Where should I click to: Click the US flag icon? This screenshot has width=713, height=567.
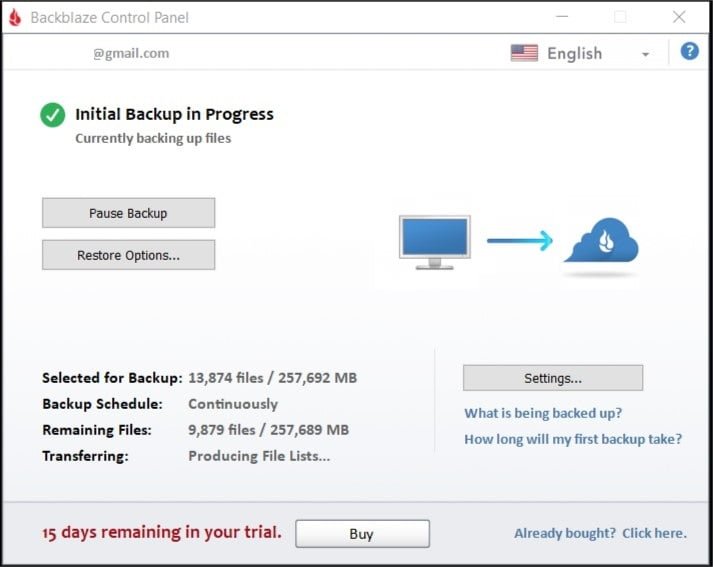click(x=524, y=53)
